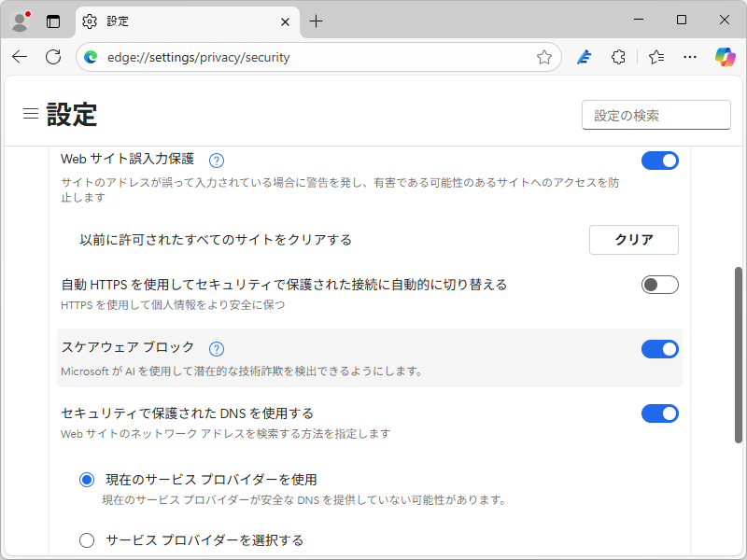This screenshot has width=747, height=560.
Task: Click the edge://settings/privacy/security address bar
Action: click(280, 57)
